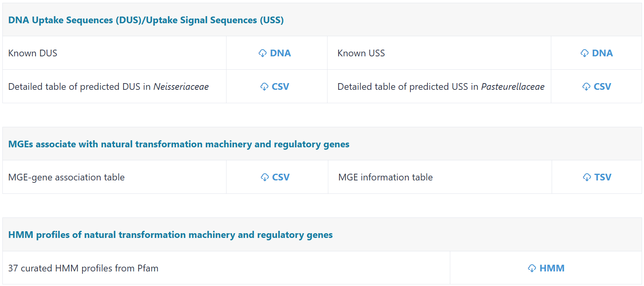Click cloud icon for Neisseriaceae DUS CSV

pyautogui.click(x=264, y=87)
